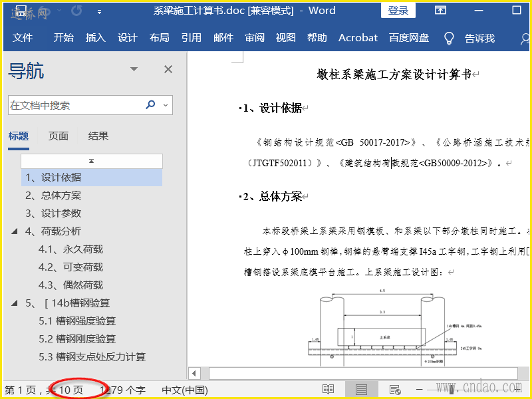This screenshot has height=399, width=532.
Task: Click the lightbulb Tell Me icon
Action: (x=449, y=38)
